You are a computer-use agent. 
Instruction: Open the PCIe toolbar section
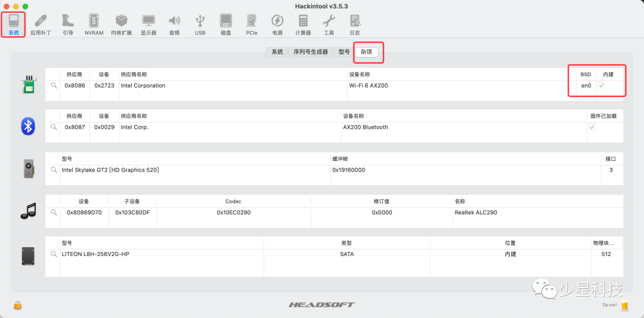coord(252,24)
